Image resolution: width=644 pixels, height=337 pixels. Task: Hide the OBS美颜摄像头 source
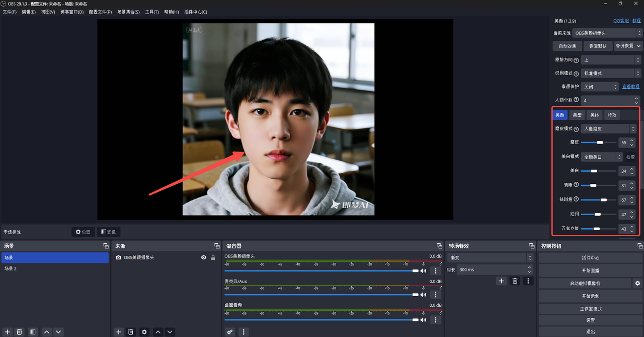(x=204, y=257)
